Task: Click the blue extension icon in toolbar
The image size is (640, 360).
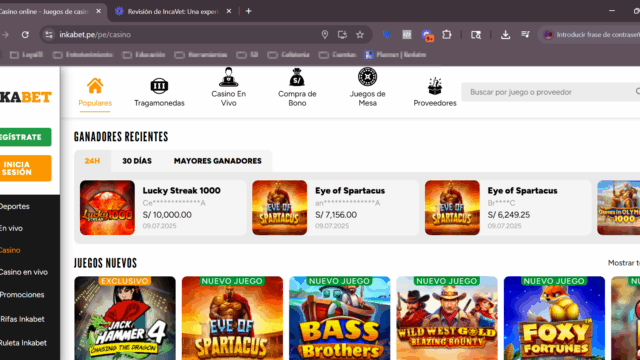Action: 387,35
